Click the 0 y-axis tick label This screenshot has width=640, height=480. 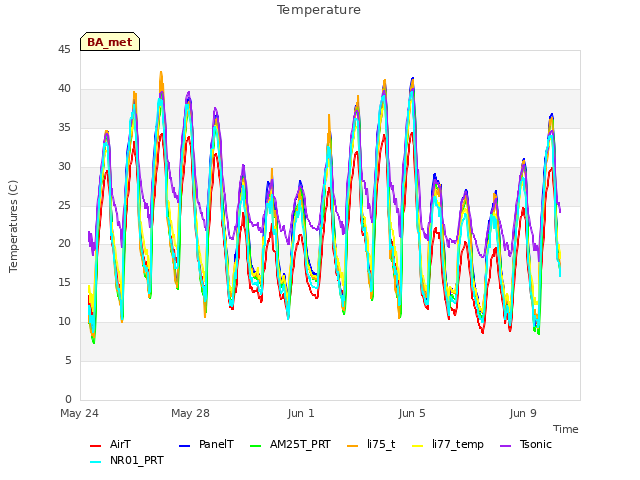(x=68, y=400)
